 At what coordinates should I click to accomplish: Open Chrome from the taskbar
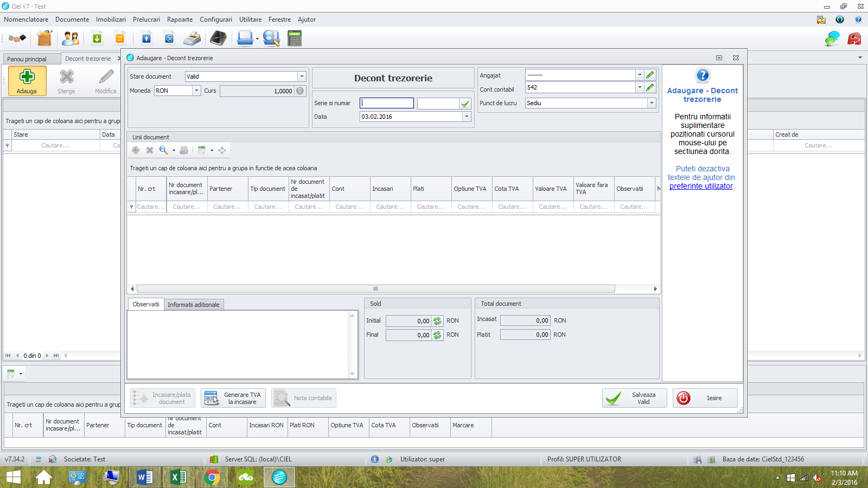coord(212,477)
